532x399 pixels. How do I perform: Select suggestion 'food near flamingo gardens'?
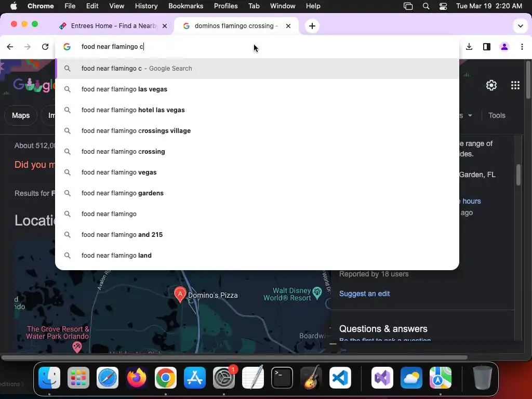click(x=257, y=193)
